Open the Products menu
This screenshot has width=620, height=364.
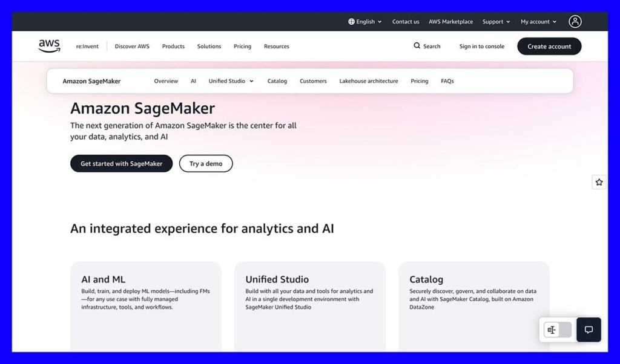[173, 46]
